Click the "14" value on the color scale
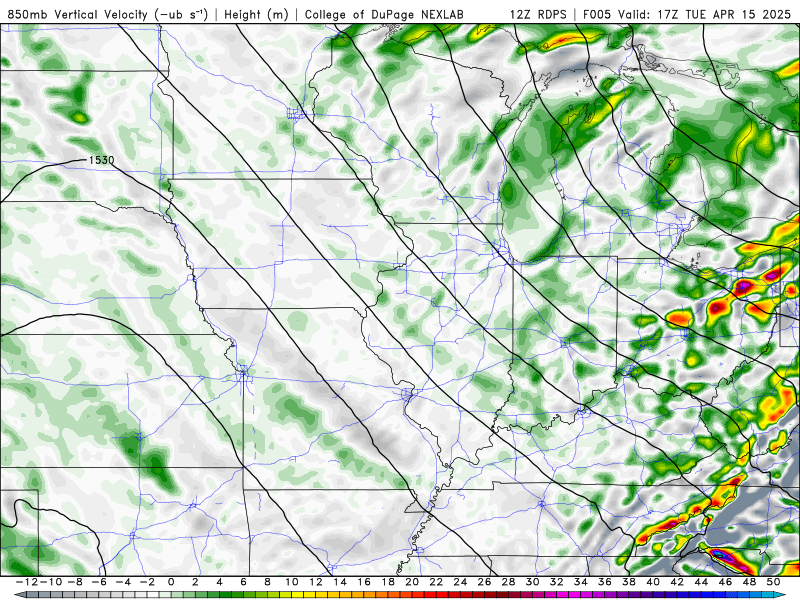Viewport: 800px width, 600px height. pos(340,582)
